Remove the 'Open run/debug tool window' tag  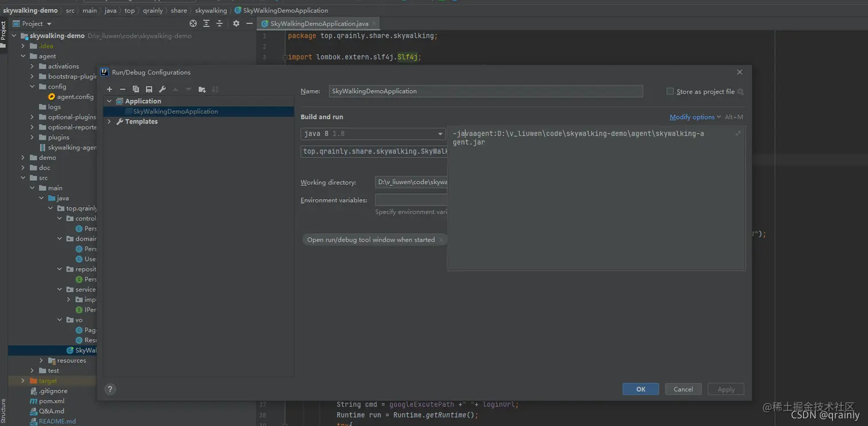point(441,240)
